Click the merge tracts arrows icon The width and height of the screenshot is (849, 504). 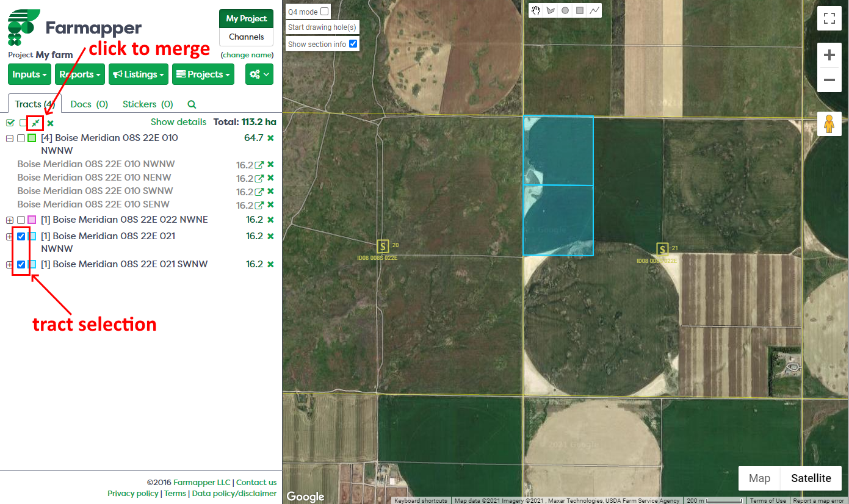coord(35,123)
